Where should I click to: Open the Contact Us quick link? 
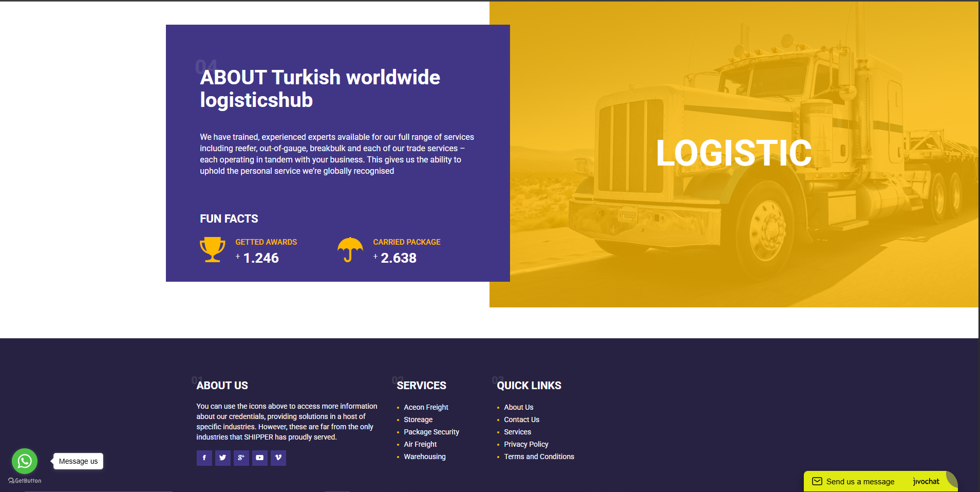pos(521,420)
